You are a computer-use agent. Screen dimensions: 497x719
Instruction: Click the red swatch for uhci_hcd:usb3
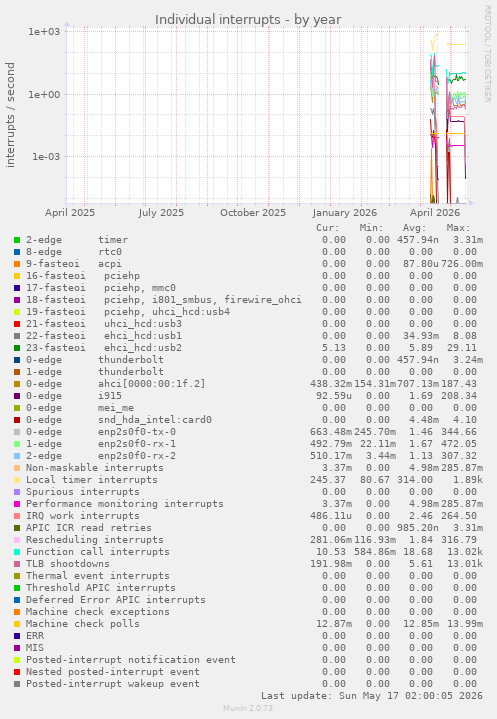pyautogui.click(x=17, y=324)
